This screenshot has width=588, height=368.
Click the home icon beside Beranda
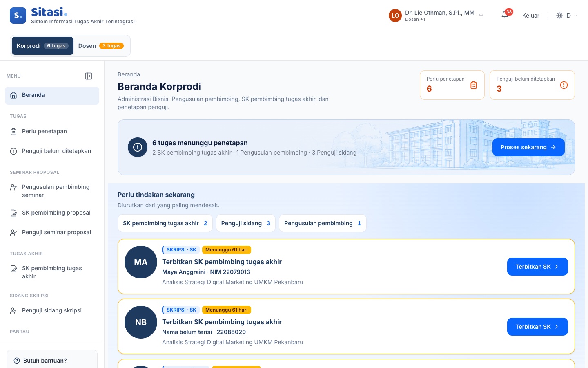[13, 95]
